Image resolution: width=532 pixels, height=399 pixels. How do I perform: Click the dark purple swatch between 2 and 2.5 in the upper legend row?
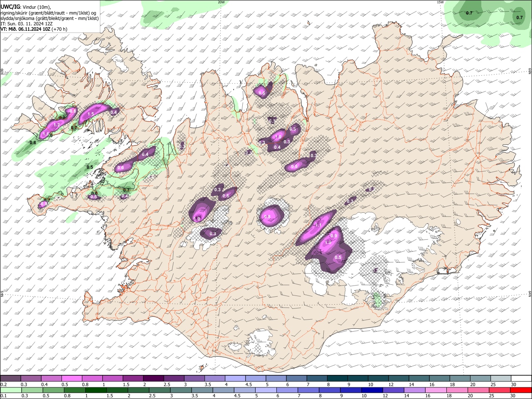click(153, 379)
